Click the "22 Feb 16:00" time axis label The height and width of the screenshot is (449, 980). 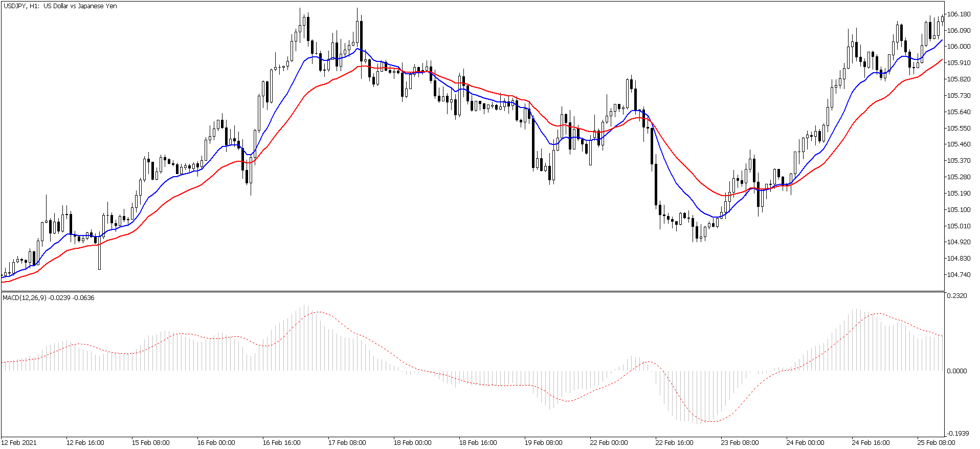tap(674, 443)
